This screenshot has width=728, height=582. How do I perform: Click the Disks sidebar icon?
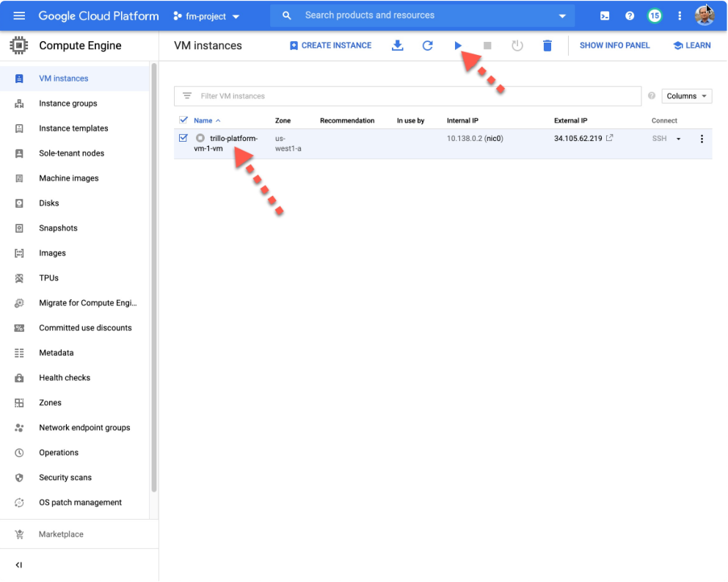(x=19, y=203)
